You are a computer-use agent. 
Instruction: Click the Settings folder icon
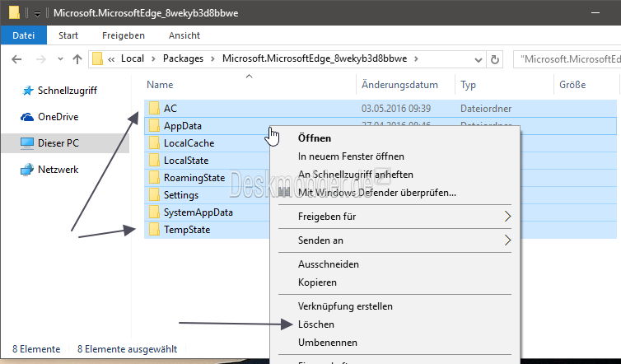(x=154, y=195)
